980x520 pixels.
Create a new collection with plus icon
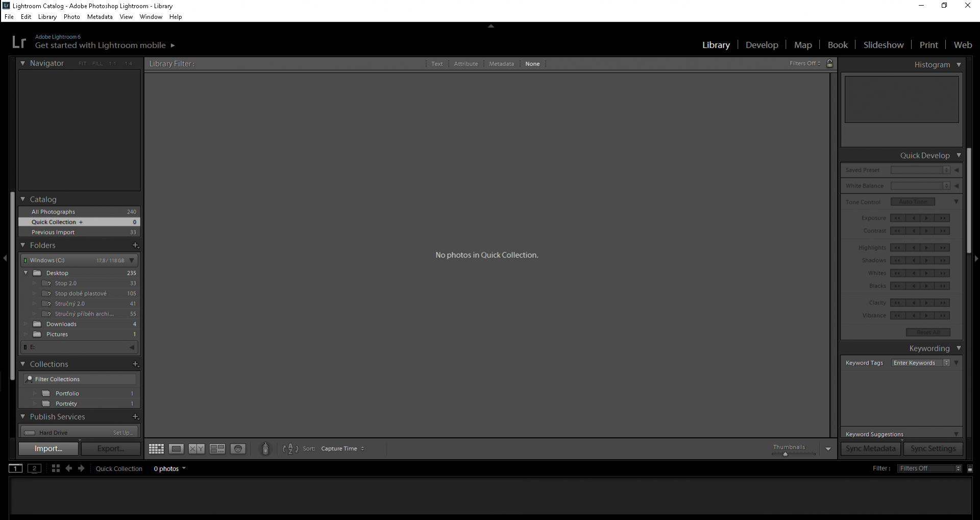135,364
